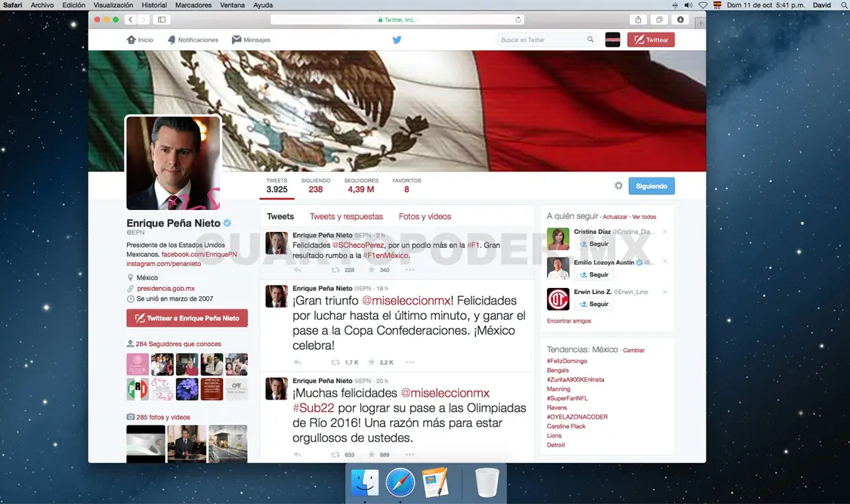Open the user account avatar menu

(613, 39)
